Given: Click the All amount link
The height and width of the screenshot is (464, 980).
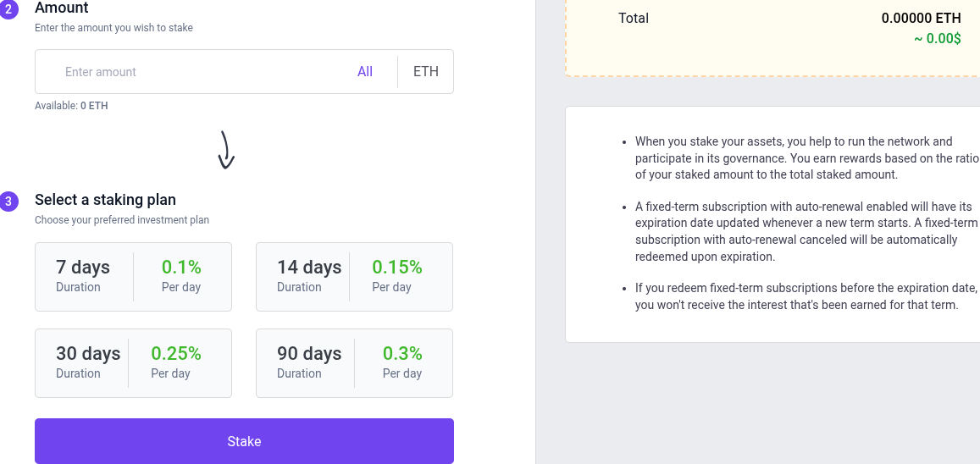Looking at the screenshot, I should (365, 72).
